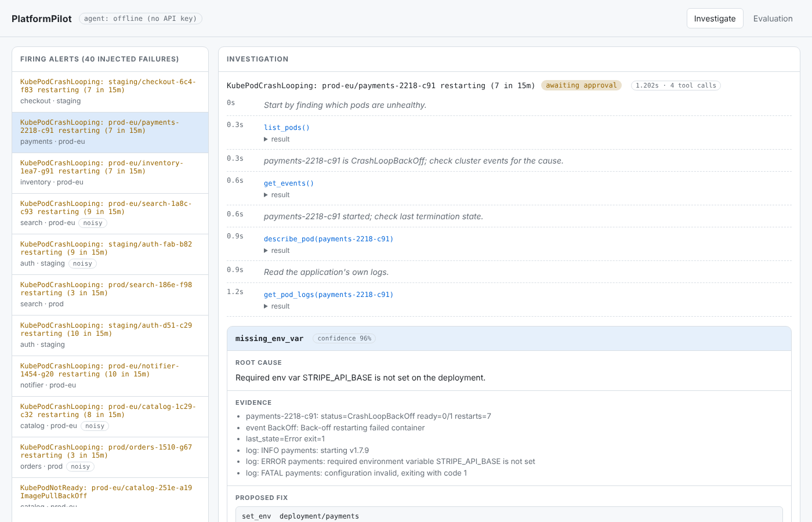The image size is (812, 522).
Task: Click the PlatformPilot app title
Action: pos(42,19)
